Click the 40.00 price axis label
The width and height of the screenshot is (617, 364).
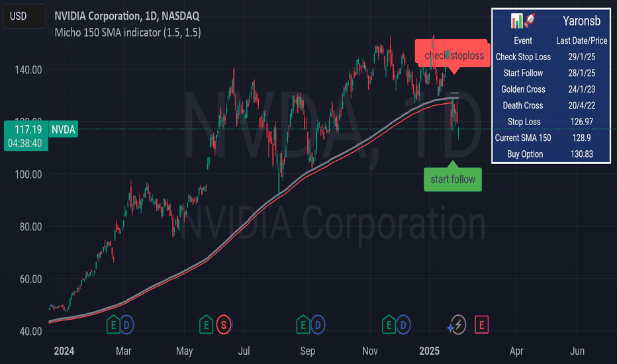point(30,332)
